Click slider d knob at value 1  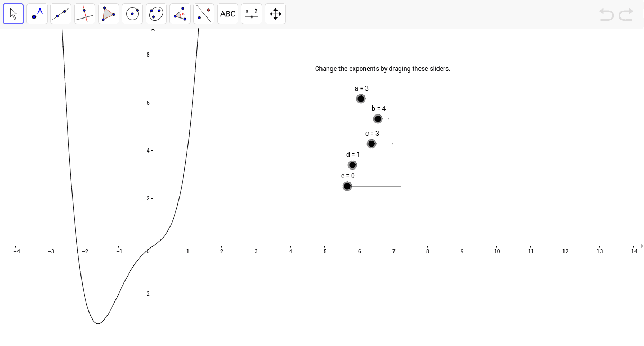point(352,165)
